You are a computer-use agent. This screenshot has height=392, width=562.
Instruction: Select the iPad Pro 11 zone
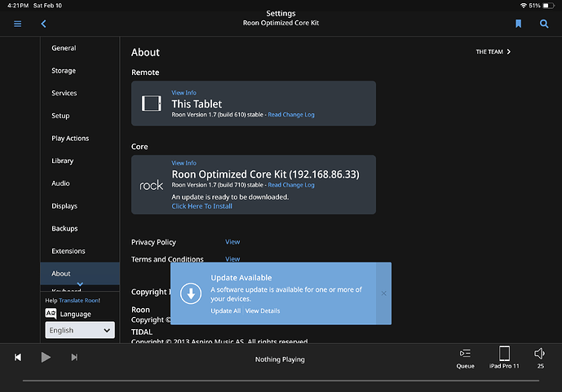coord(504,358)
